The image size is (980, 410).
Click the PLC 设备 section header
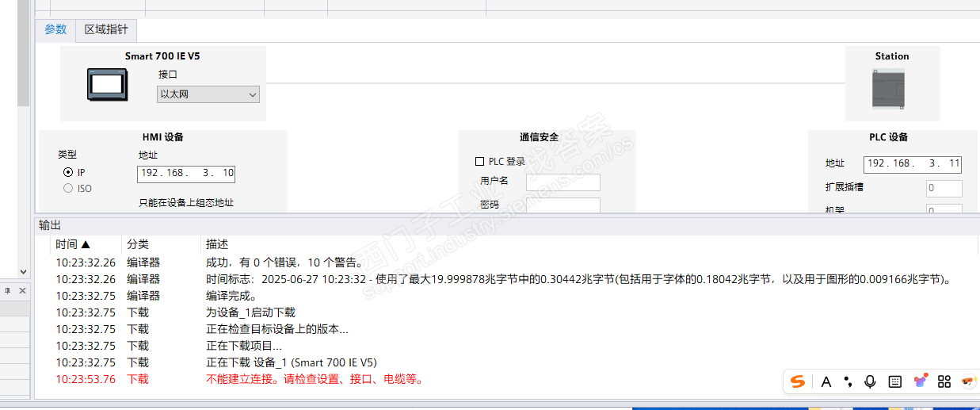888,137
